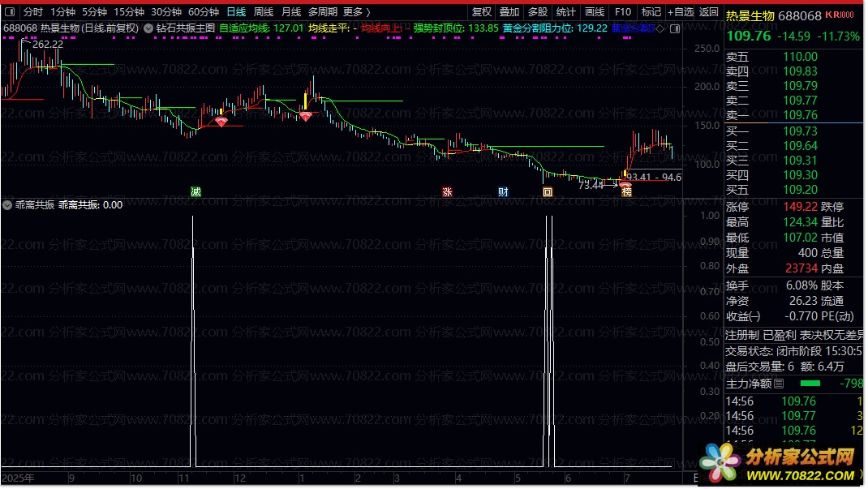Image resolution: width=868 pixels, height=489 pixels.
Task: Click the 多股 multi-stock button
Action: pos(538,11)
